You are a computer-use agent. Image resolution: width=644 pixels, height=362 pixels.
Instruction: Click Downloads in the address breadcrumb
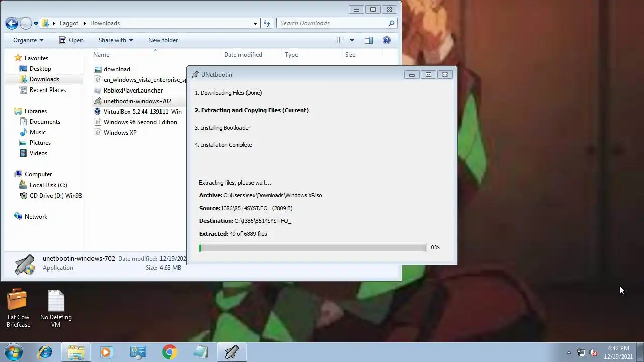[105, 23]
